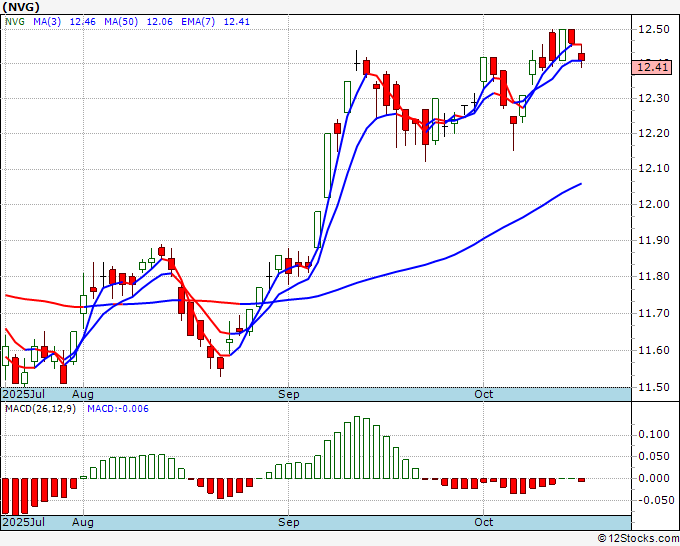680x546 pixels.
Task: Click the 0.100 MACD axis label
Action: [x=653, y=435]
